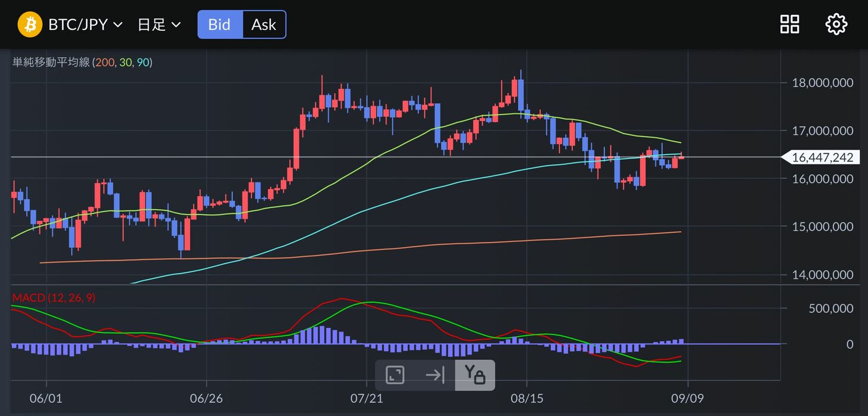Click the 18,000,000 price axis label
Screen dimensions: 868x416
tap(822, 83)
